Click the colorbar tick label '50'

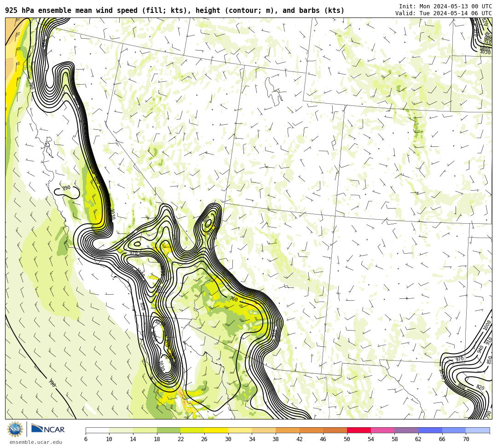[347, 439]
